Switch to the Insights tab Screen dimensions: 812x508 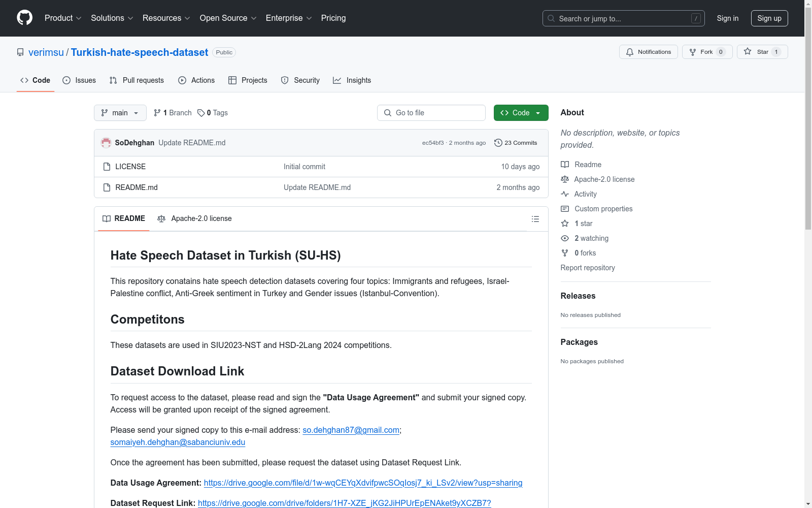(x=352, y=80)
